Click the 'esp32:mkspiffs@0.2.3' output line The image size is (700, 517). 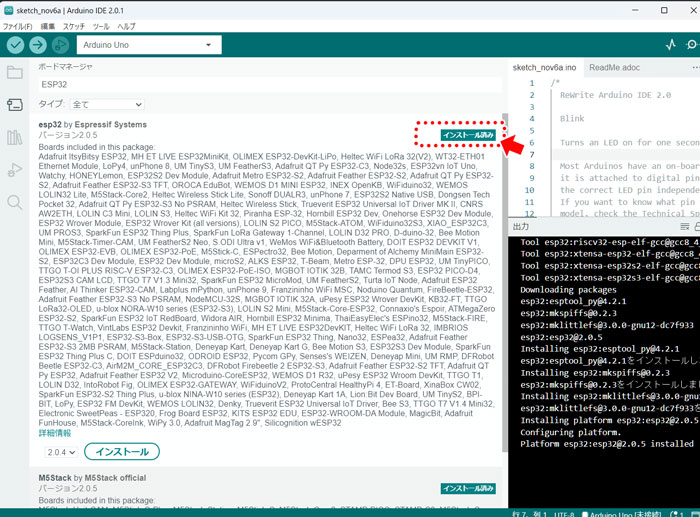pos(568,313)
